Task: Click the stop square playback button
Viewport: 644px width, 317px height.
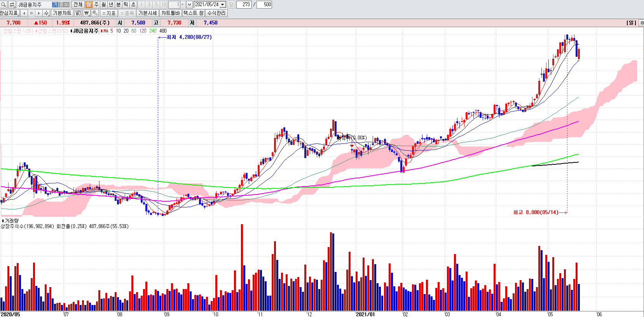Action: [31, 13]
